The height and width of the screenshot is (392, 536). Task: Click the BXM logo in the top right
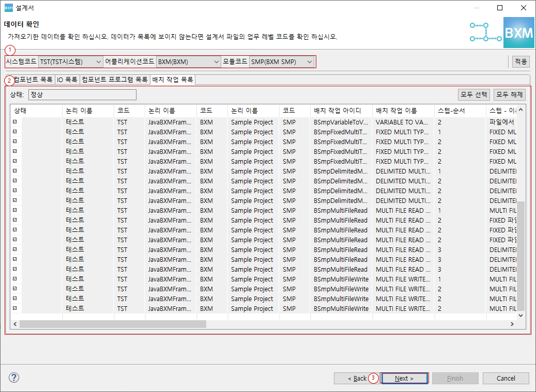[518, 32]
